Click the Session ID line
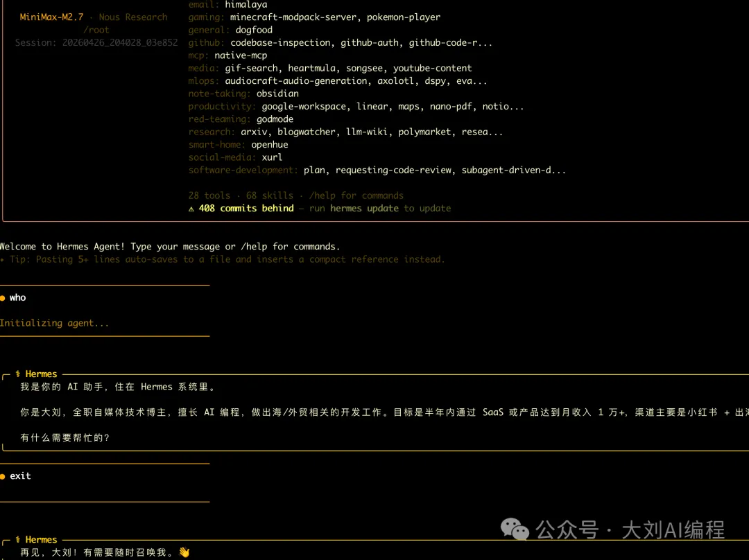This screenshot has height=560, width=749. 96,43
